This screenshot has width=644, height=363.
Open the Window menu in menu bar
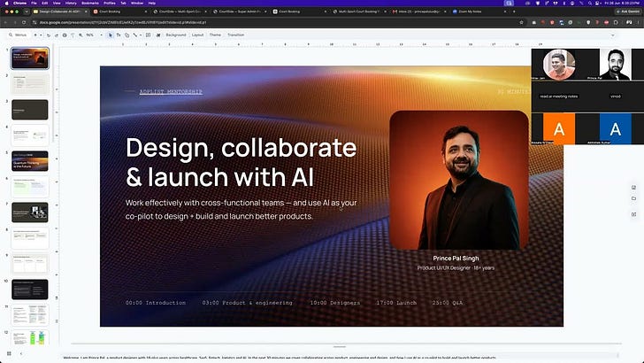coord(137,3)
